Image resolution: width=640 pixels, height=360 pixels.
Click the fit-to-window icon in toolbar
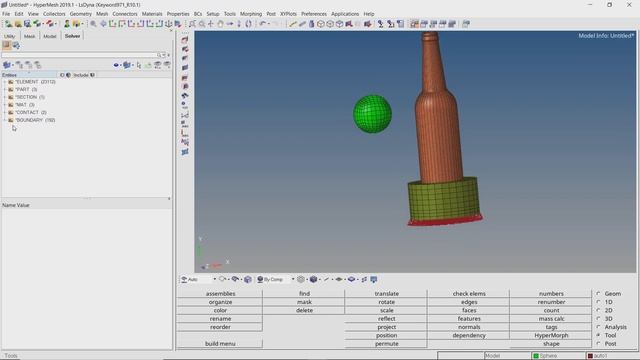[x=192, y=24]
